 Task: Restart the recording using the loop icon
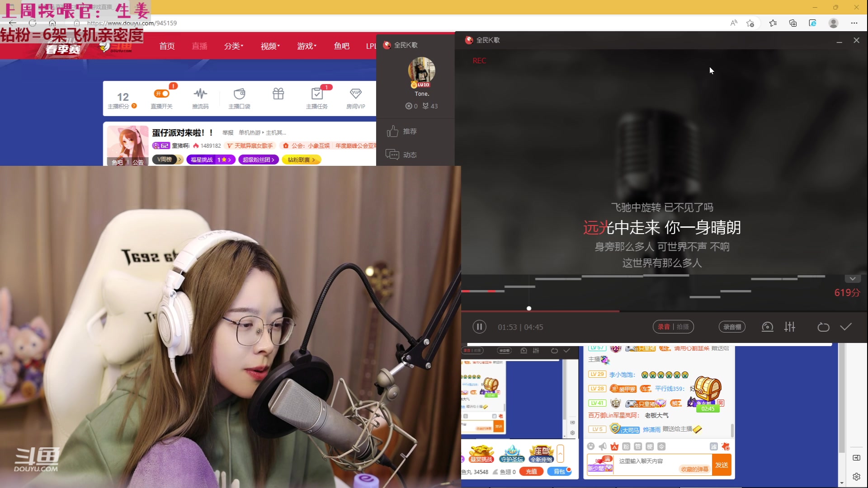click(x=824, y=327)
